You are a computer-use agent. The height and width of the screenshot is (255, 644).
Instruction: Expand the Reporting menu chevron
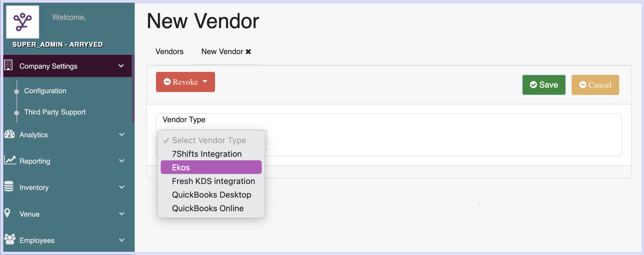pos(121,161)
